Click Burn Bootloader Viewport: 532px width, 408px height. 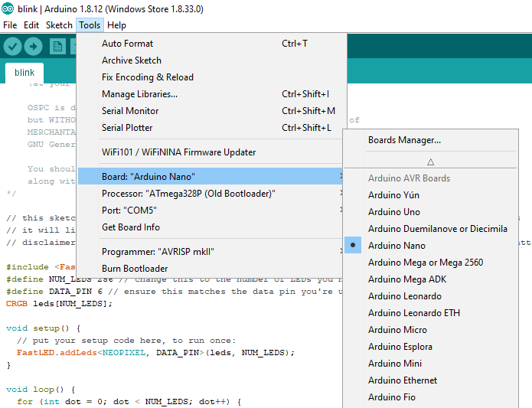click(210, 269)
